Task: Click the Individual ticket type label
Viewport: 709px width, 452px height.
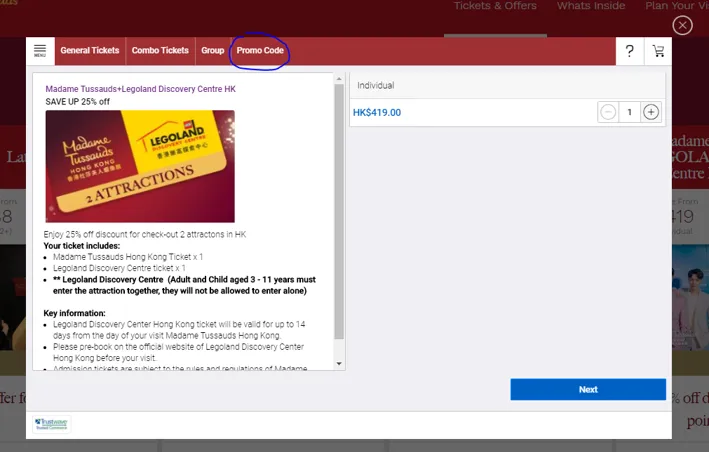Action: click(x=376, y=85)
